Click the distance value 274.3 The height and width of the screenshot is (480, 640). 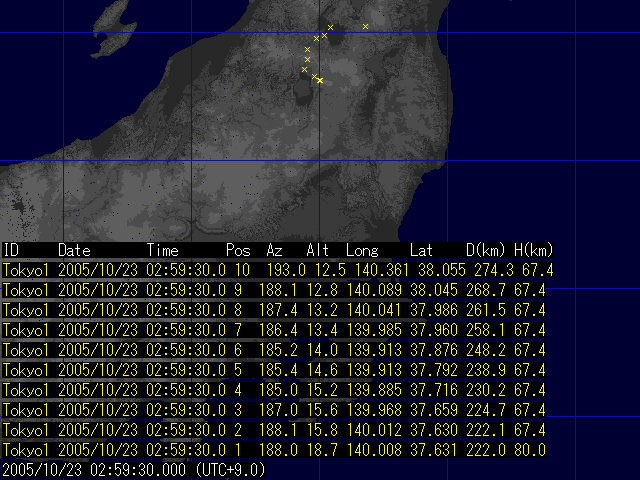click(484, 270)
